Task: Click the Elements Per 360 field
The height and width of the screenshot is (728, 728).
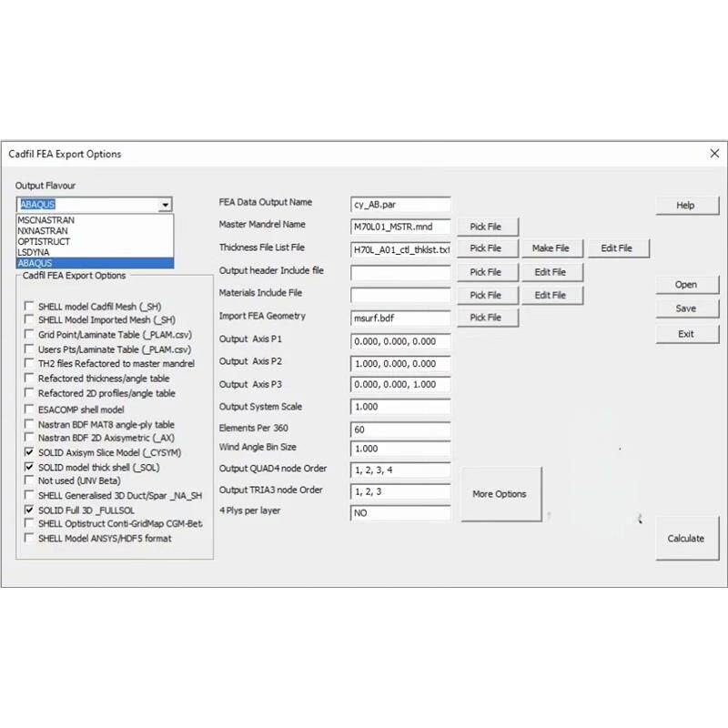Action: [x=400, y=430]
